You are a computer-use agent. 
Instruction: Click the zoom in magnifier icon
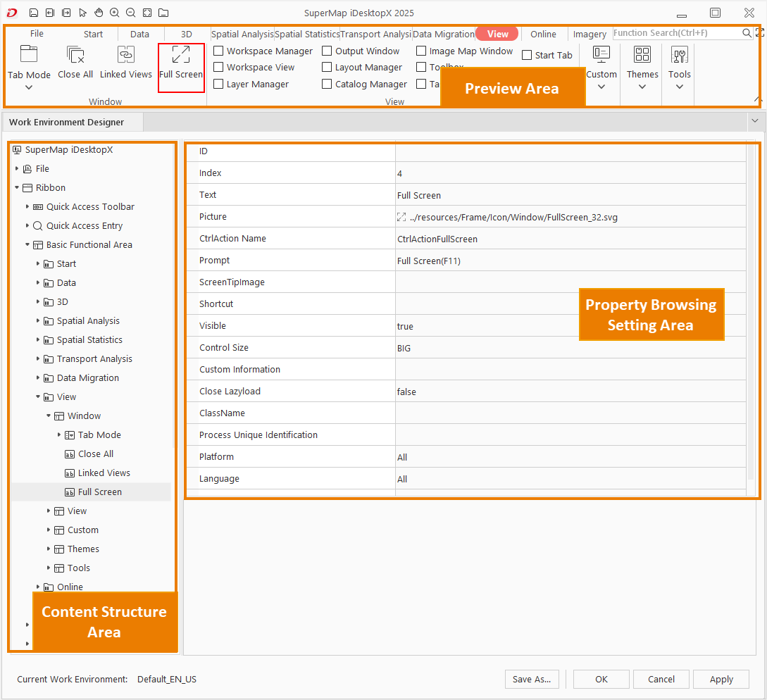point(115,13)
